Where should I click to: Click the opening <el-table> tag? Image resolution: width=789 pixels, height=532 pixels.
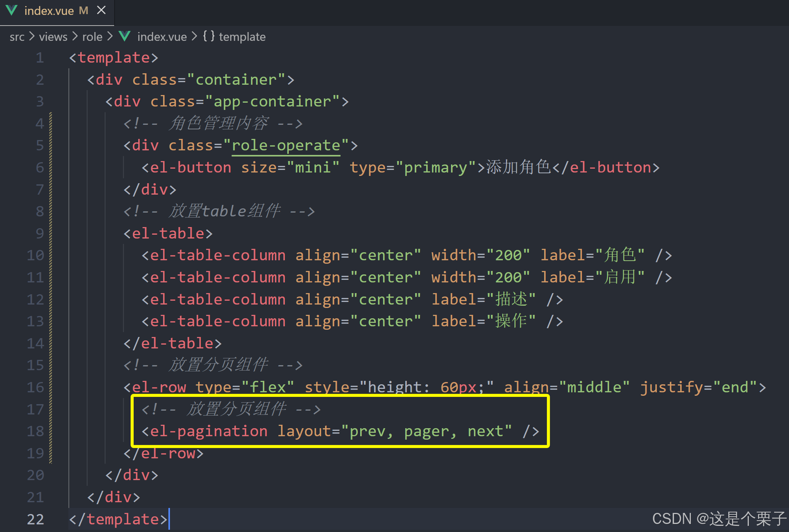[x=168, y=234]
